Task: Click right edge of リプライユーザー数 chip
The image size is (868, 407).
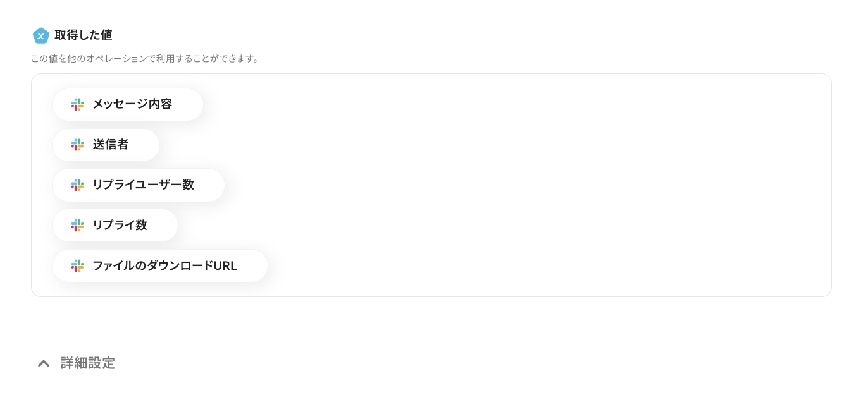Action: point(215,185)
